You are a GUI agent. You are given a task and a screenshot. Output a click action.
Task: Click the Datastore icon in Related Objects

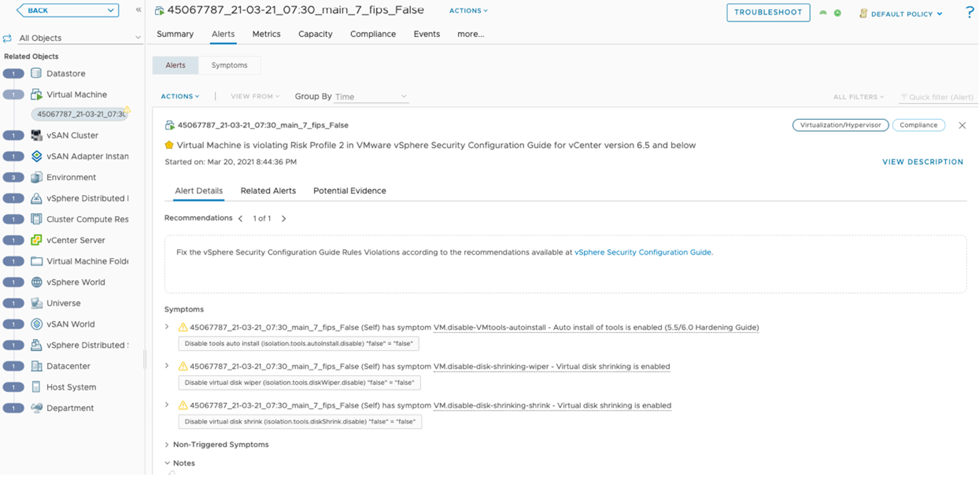[x=36, y=74]
